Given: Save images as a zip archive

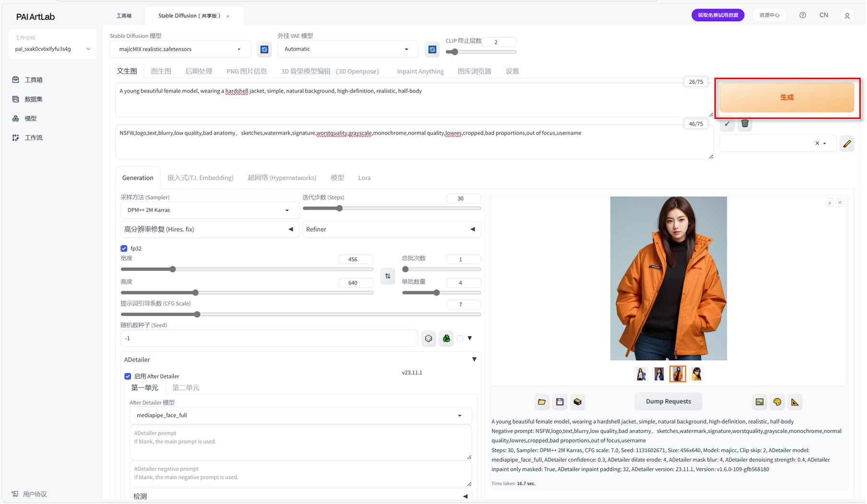Looking at the screenshot, I should click(578, 402).
